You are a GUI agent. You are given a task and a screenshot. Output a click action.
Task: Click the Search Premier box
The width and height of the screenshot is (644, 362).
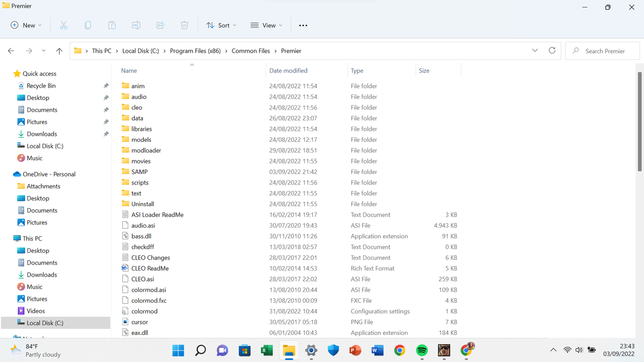[603, 51]
